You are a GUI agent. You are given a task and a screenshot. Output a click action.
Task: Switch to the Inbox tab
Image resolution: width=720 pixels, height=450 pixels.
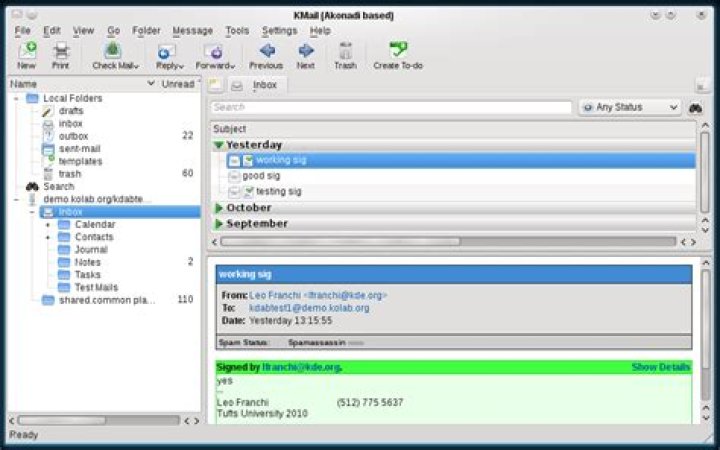pos(258,85)
